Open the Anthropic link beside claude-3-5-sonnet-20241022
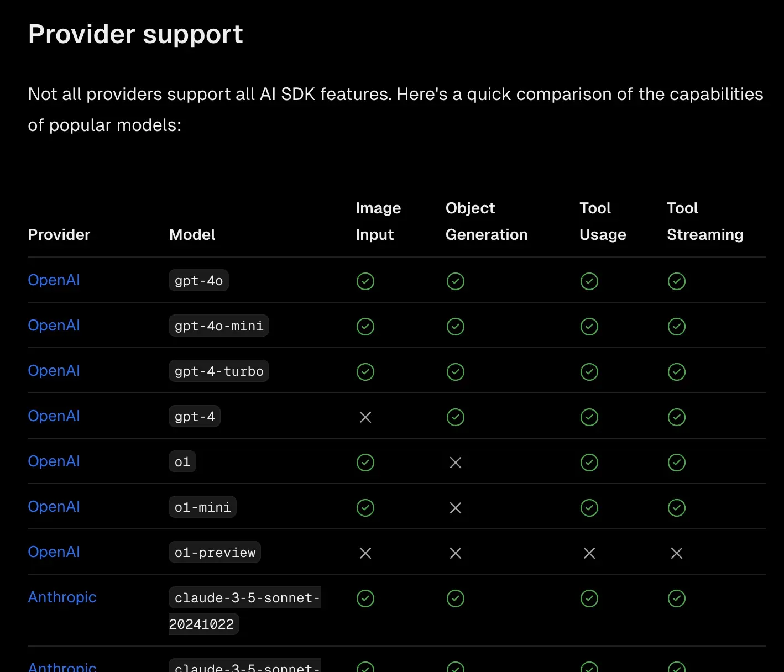This screenshot has width=784, height=672. click(x=62, y=597)
